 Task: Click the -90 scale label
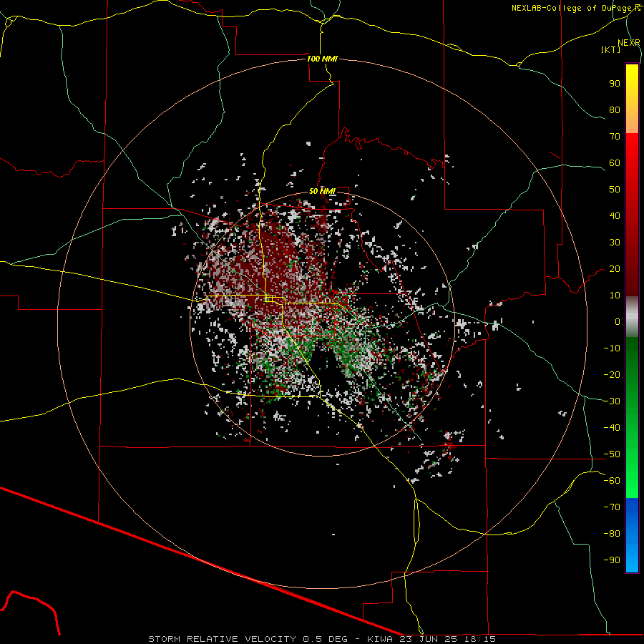point(612,560)
